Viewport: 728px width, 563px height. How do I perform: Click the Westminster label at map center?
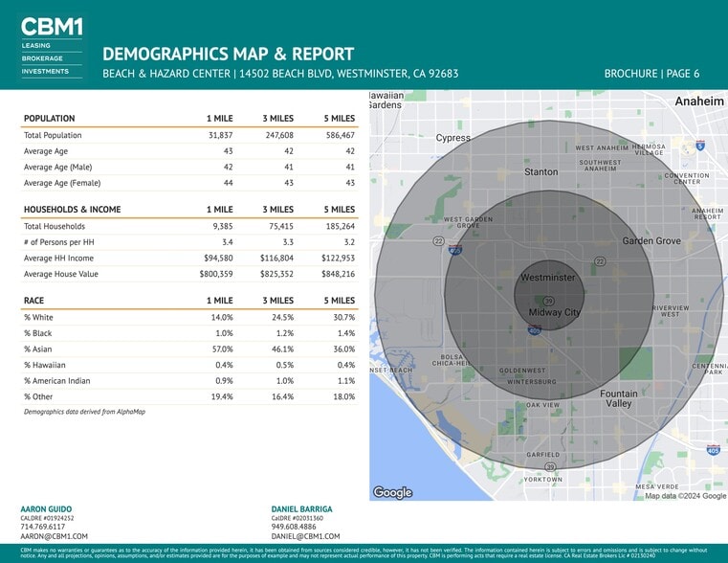pos(547,278)
